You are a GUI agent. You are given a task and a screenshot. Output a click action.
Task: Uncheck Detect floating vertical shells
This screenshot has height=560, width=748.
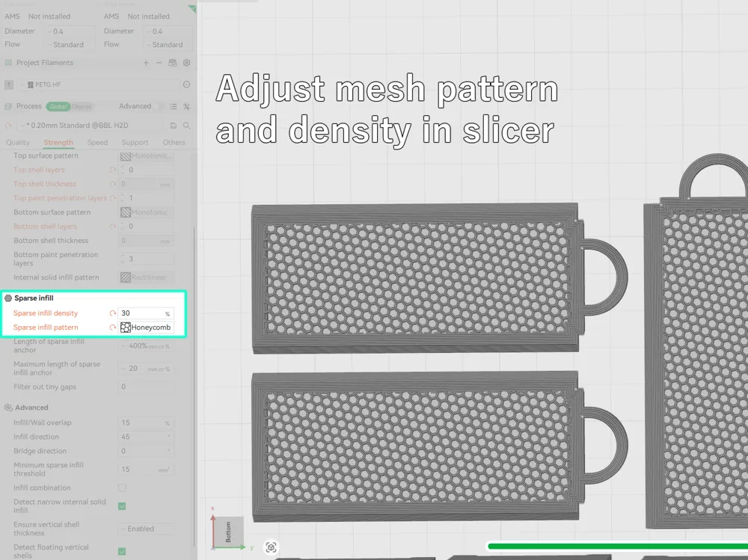122,552
